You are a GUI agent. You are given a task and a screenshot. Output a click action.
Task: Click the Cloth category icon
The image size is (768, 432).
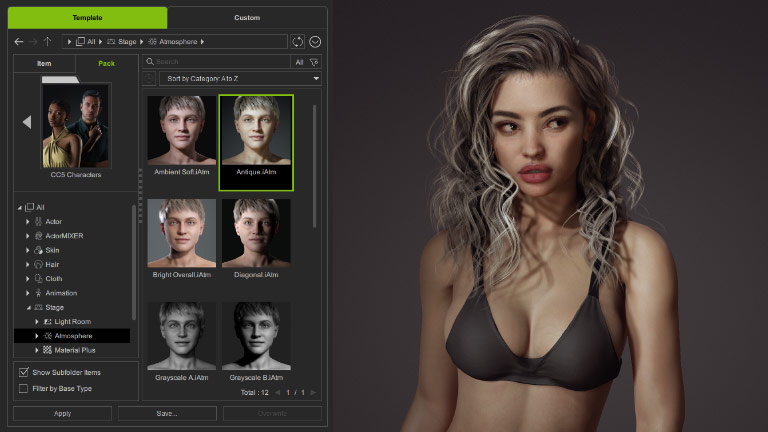coord(38,279)
